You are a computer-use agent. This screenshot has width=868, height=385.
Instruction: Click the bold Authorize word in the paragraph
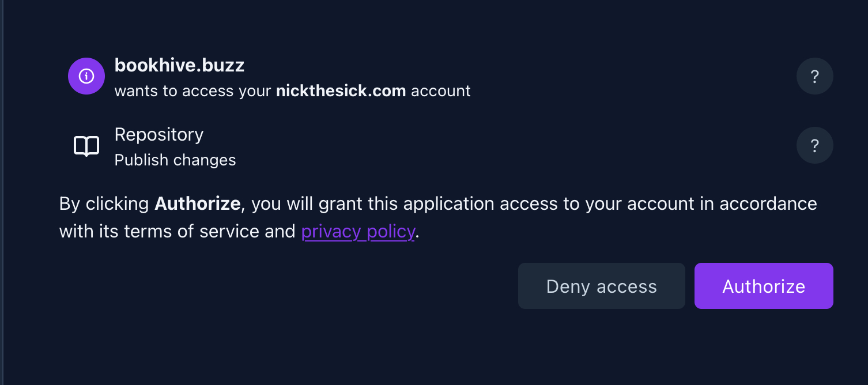point(197,204)
